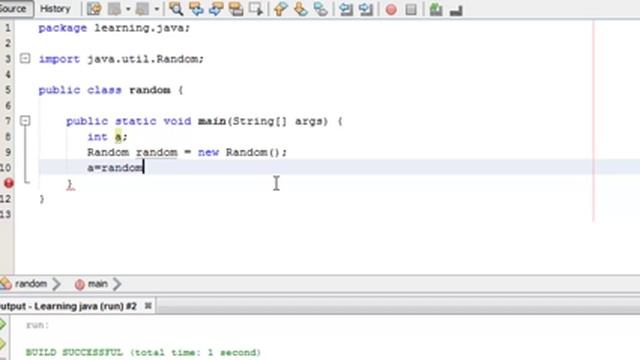640x360 pixels.
Task: Jump to the last edit location
Action: click(x=94, y=9)
